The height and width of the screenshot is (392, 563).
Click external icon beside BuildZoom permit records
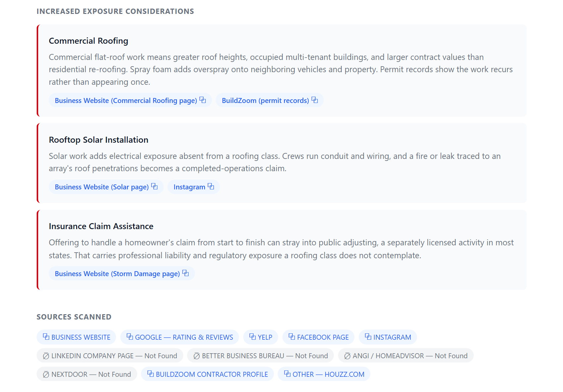(x=315, y=100)
